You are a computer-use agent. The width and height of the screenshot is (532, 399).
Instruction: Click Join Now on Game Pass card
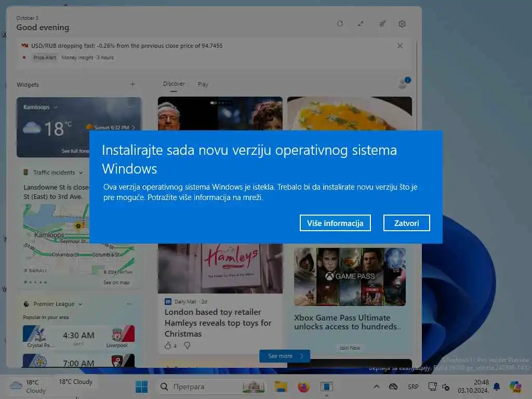(x=350, y=348)
